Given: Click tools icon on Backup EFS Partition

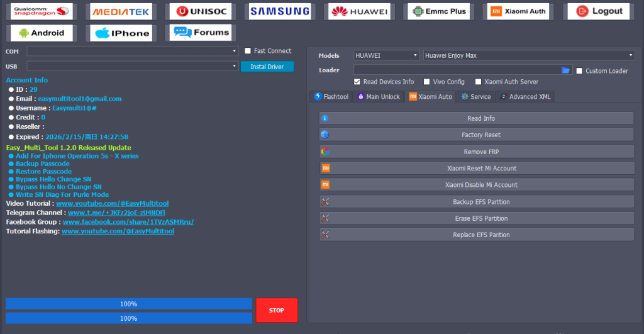Looking at the screenshot, I should click(x=325, y=202).
